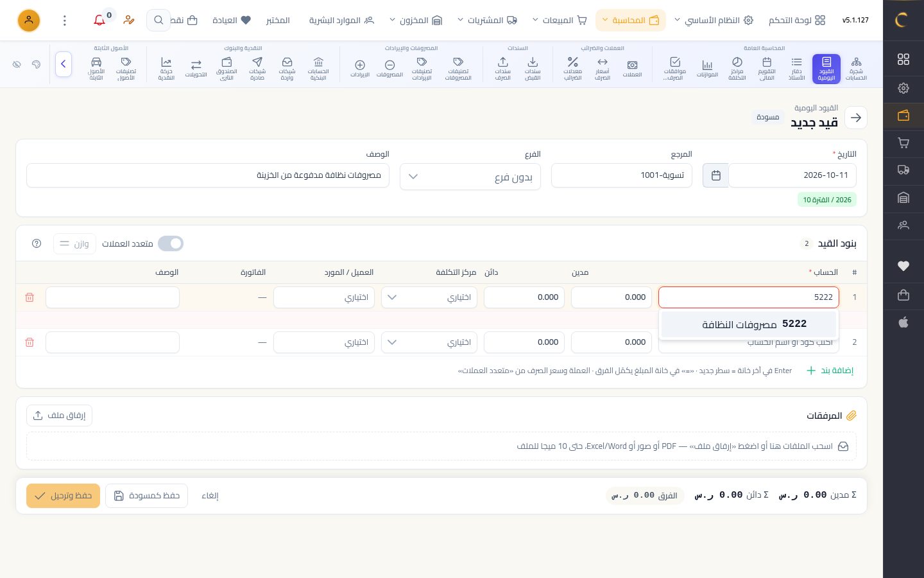
Task: Open التقويم المالي (fiscal calendar) tool
Action: [x=767, y=68]
